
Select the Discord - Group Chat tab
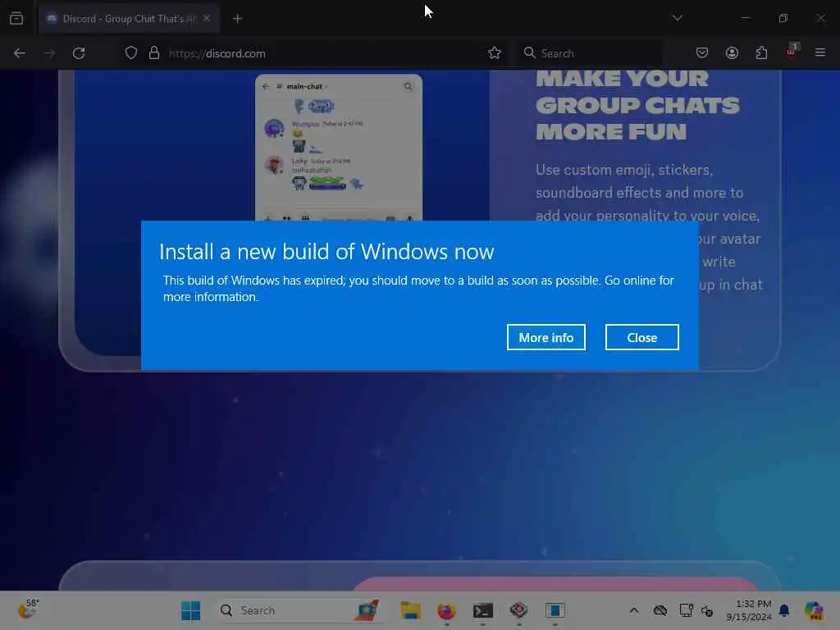(x=129, y=19)
